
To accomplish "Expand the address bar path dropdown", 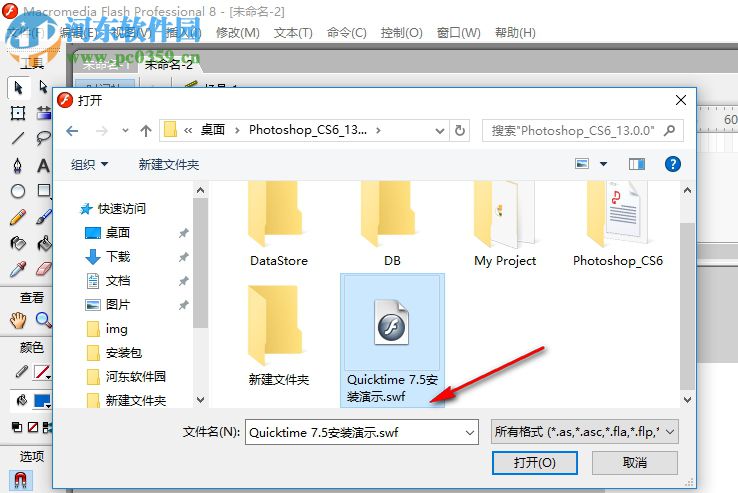I will click(x=440, y=131).
